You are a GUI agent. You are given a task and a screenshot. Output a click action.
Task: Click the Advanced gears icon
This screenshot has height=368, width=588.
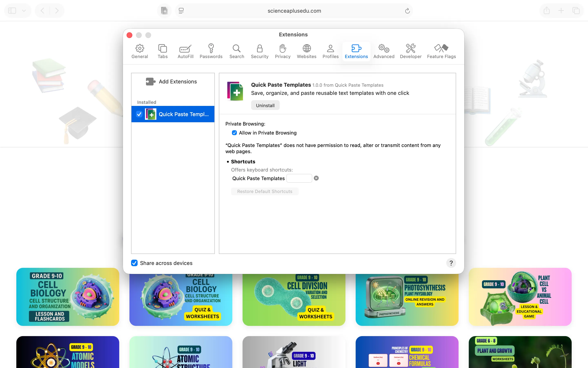coord(384,48)
